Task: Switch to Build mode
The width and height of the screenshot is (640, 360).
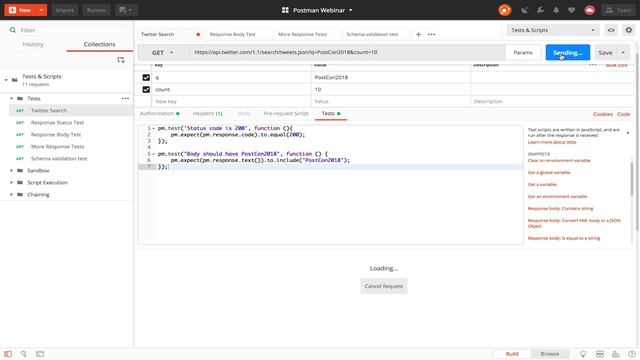Action: (x=512, y=354)
